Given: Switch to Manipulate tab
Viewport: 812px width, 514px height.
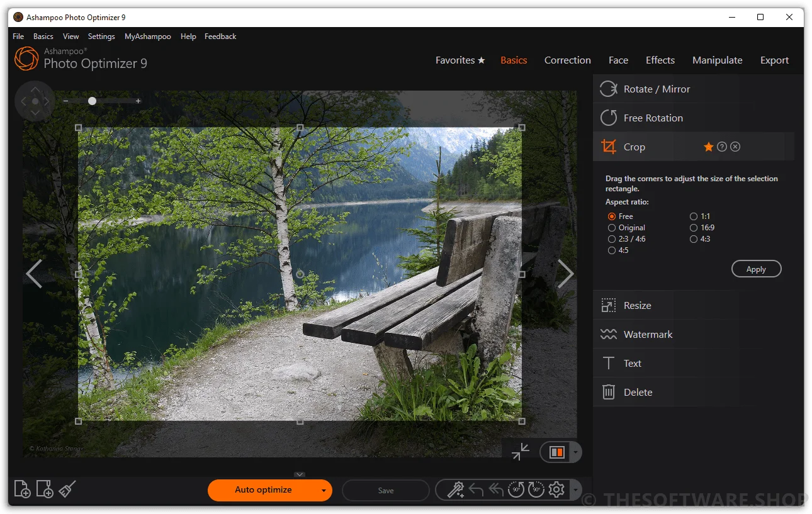Looking at the screenshot, I should pos(718,60).
